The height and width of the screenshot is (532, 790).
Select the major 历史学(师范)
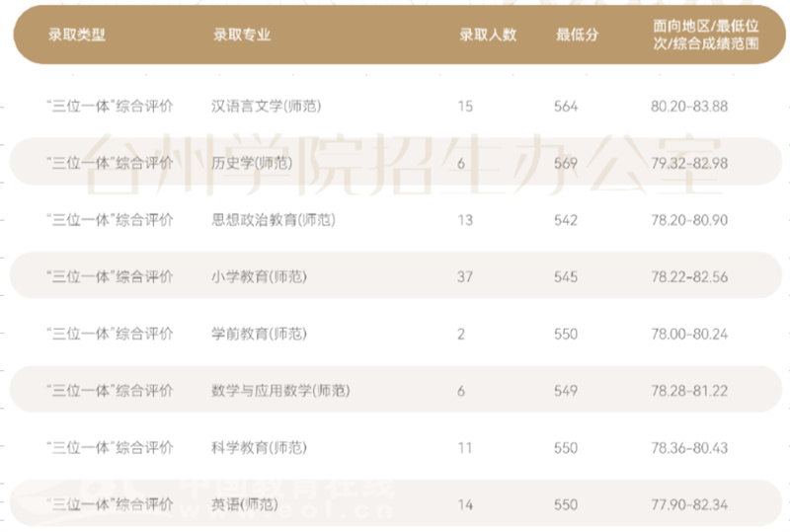252,163
